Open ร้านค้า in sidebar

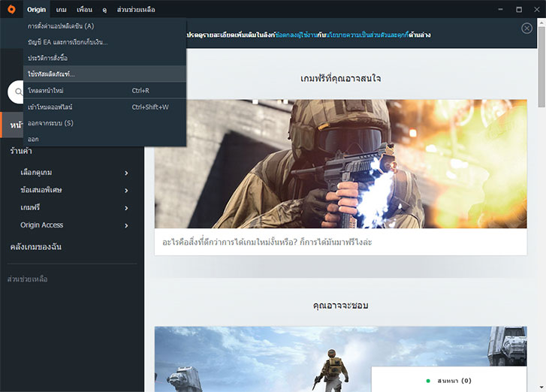tap(21, 151)
